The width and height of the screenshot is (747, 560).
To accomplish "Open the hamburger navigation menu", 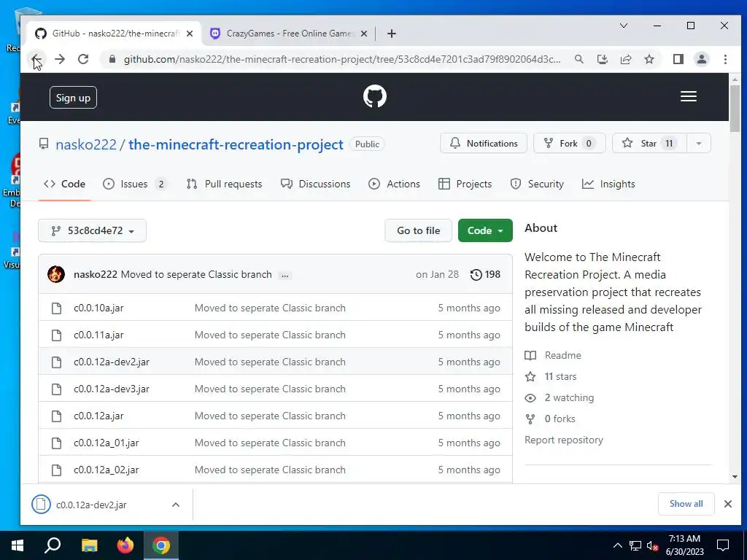I will [689, 97].
